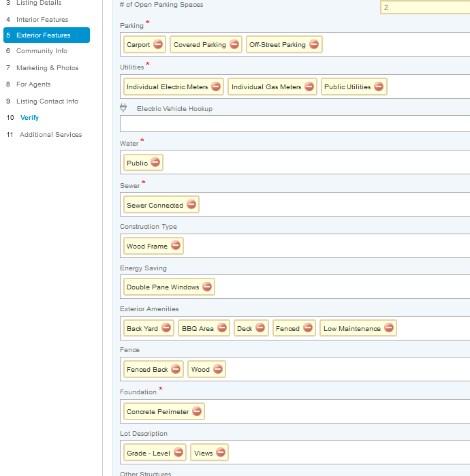Remove the Sewer Connected tag
Image resolution: width=470 pixels, height=476 pixels.
click(x=191, y=204)
